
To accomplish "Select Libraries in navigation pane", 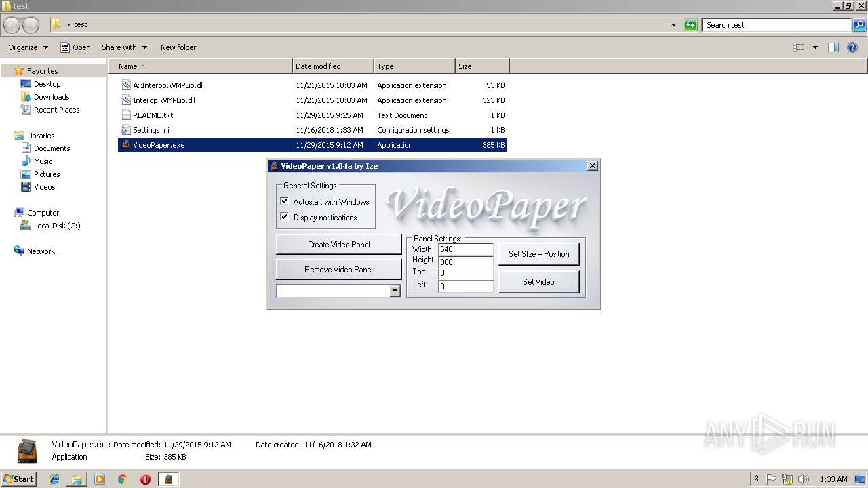I will click(x=41, y=136).
